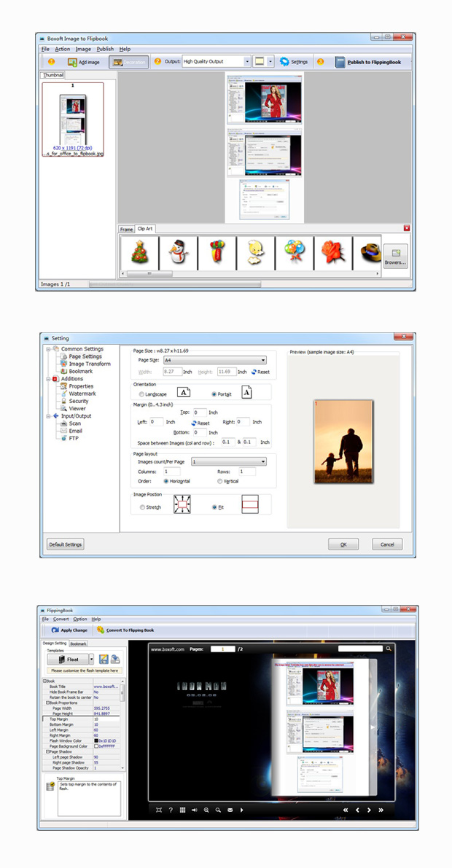This screenshot has height=868, width=452.
Task: Select Portrait orientation radio button
Action: (x=214, y=394)
